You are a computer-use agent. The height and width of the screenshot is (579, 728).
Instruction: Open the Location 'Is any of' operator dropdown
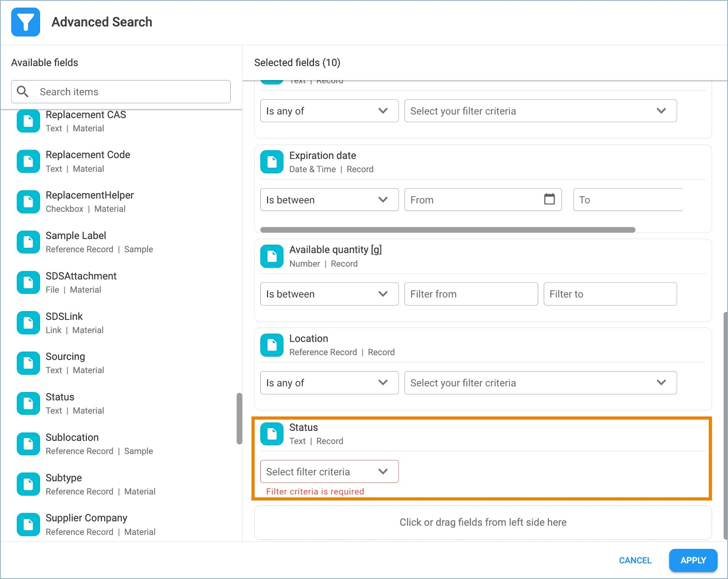(x=329, y=383)
